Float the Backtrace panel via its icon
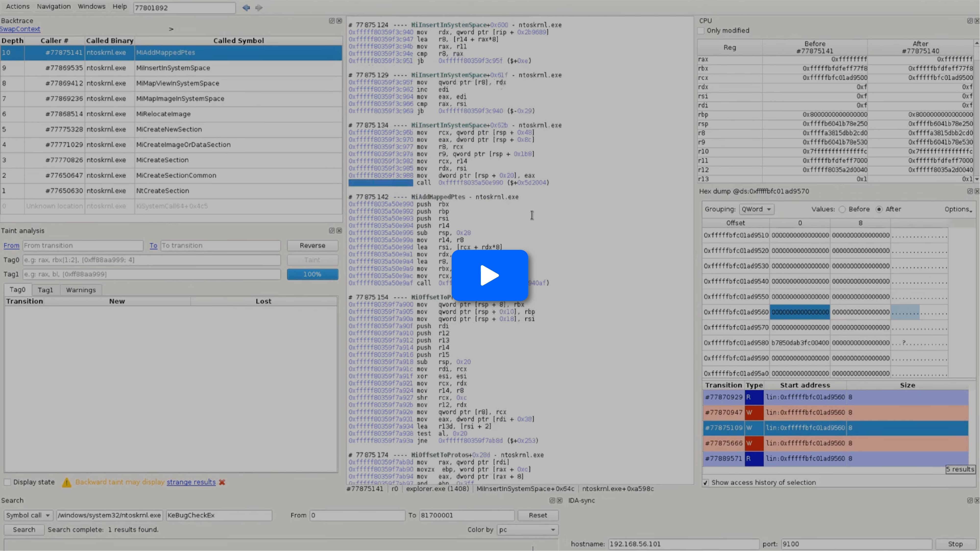The image size is (980, 551). click(331, 21)
